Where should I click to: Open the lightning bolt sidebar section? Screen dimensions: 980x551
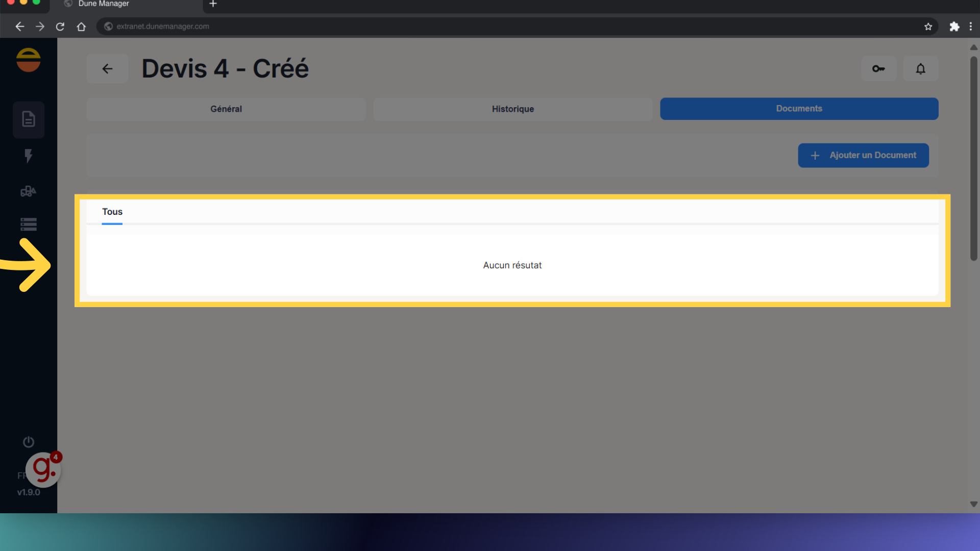(x=29, y=156)
